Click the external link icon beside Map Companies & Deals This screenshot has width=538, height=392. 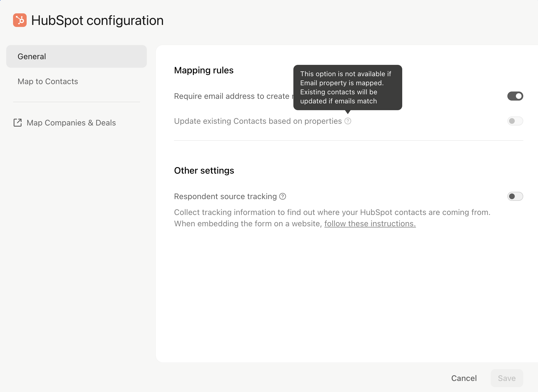18,123
